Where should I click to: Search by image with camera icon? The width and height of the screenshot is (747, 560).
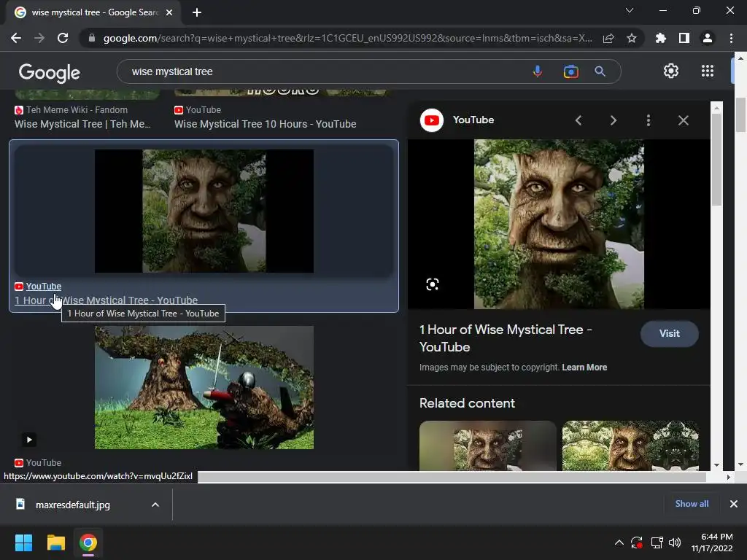point(570,71)
